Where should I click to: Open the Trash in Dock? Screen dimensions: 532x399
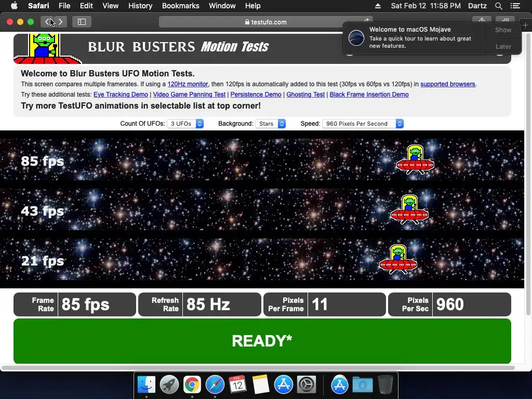tap(385, 385)
